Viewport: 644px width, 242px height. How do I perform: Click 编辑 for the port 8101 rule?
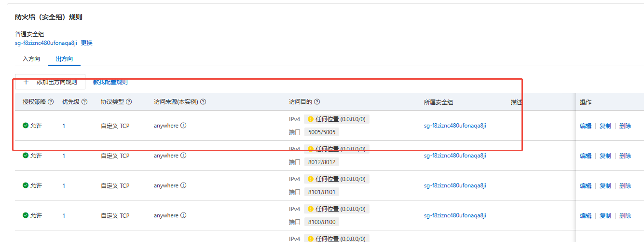tap(586, 185)
